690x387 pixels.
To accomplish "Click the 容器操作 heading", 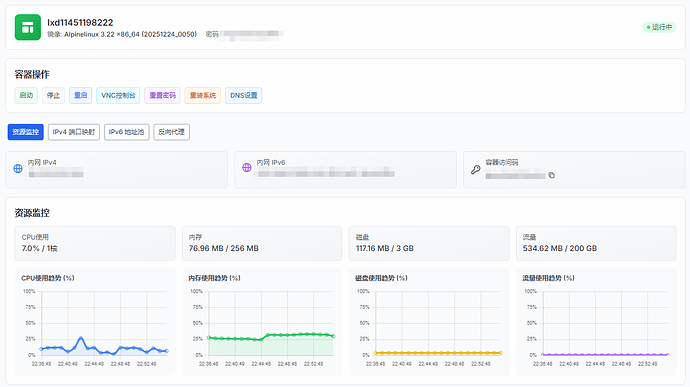I will click(32, 74).
